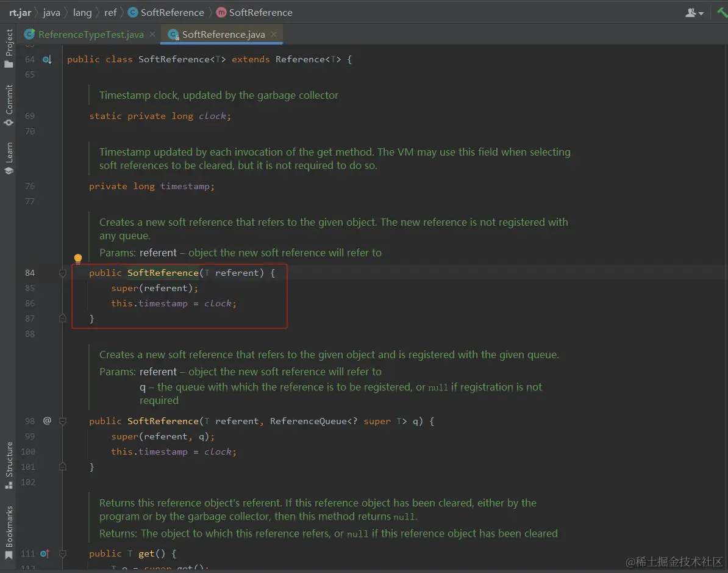This screenshot has height=573, width=728.
Task: Collapse the get() method at line 111
Action: tap(63, 554)
